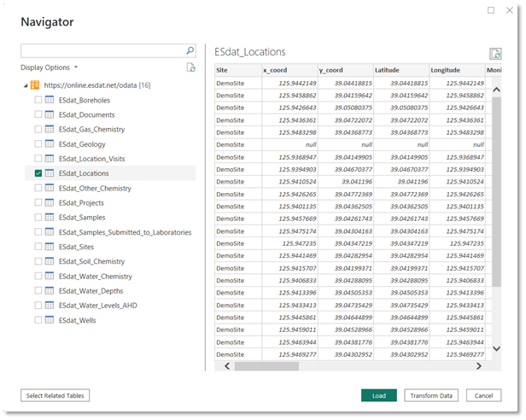Check the ESdat_Documents checkbox
This screenshot has height=420, width=526.
(x=38, y=114)
